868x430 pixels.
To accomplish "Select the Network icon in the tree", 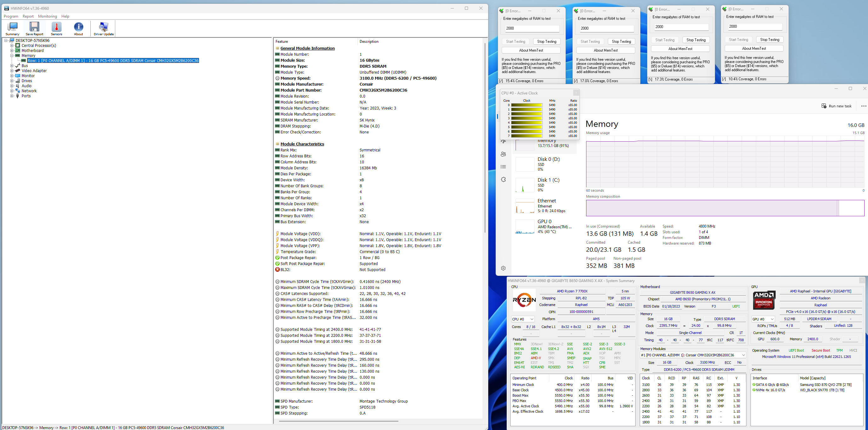I will 18,91.
